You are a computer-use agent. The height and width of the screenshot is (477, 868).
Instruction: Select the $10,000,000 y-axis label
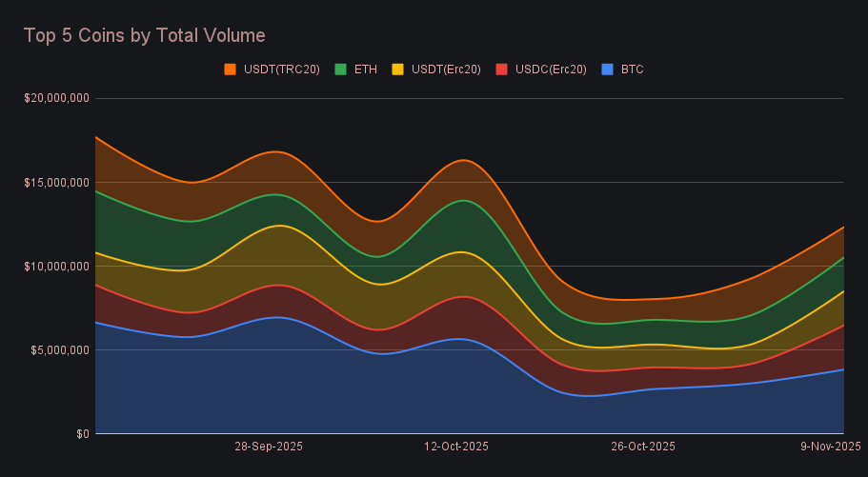[x=56, y=266]
